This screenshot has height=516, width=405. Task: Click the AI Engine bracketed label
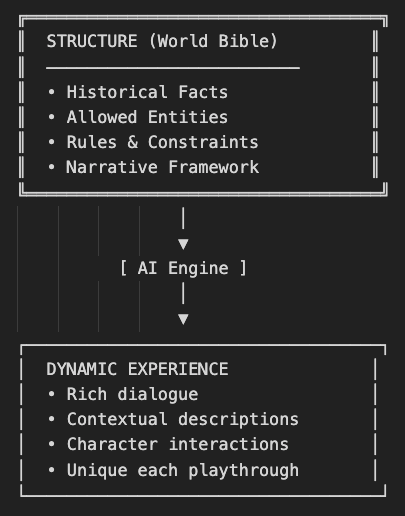point(183,268)
